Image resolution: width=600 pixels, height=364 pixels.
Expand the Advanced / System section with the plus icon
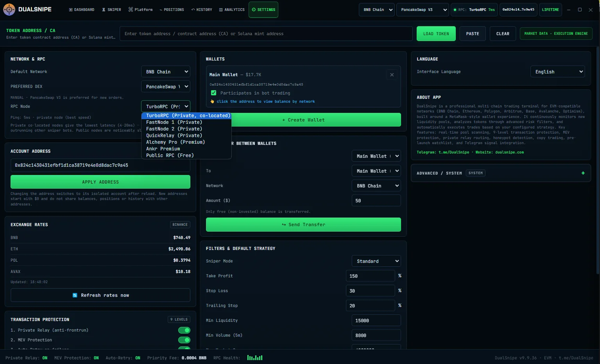[583, 173]
